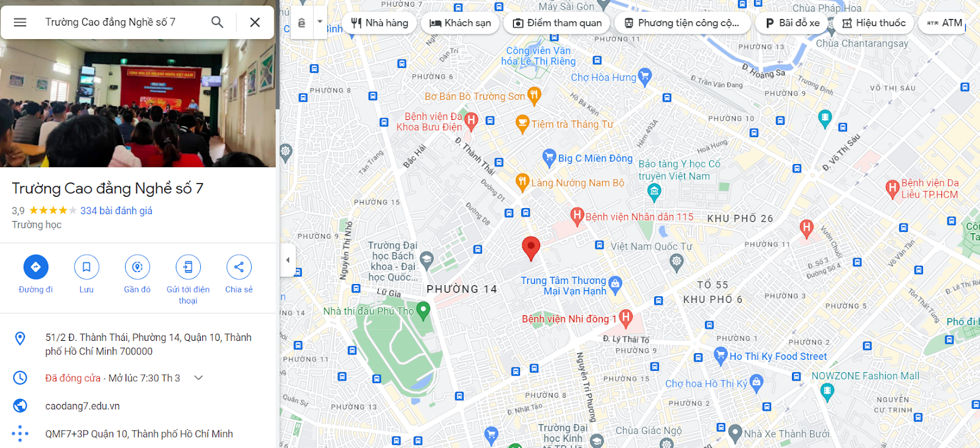Filter by Hiệu thuốc chip
980x448 pixels.
(x=874, y=23)
